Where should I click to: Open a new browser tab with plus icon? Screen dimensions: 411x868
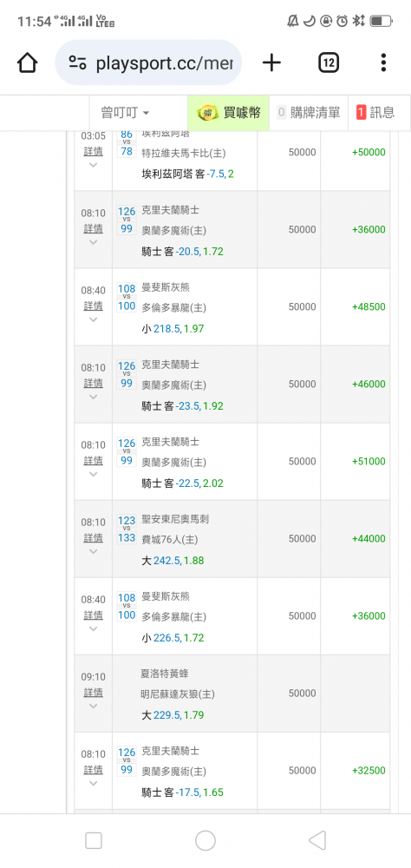click(271, 62)
